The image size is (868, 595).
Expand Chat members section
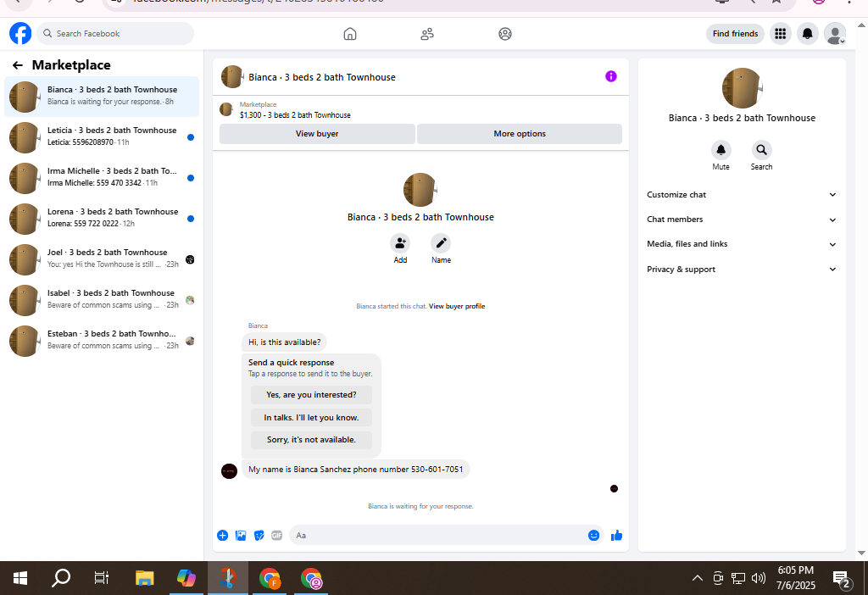[742, 220]
